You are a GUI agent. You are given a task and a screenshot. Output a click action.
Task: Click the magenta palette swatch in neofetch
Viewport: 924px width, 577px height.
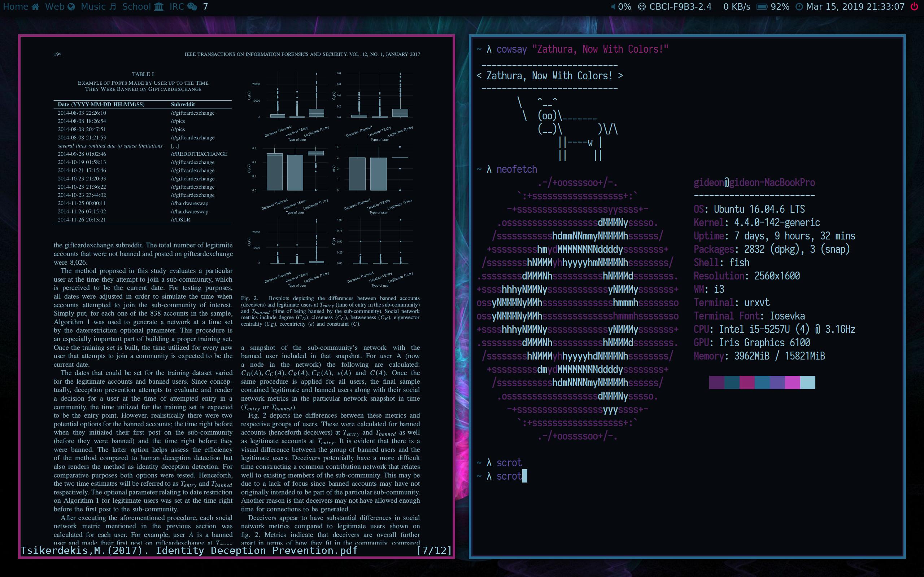(792, 382)
